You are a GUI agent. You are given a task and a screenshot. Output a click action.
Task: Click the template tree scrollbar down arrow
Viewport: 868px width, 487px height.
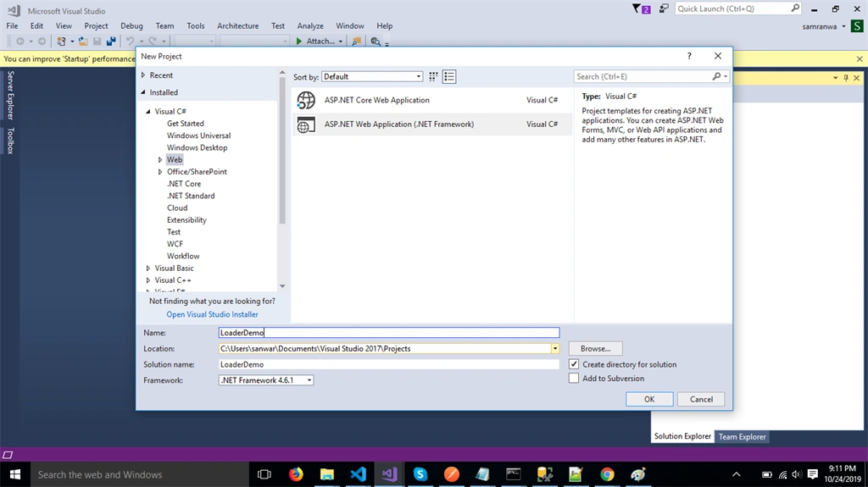pos(282,286)
